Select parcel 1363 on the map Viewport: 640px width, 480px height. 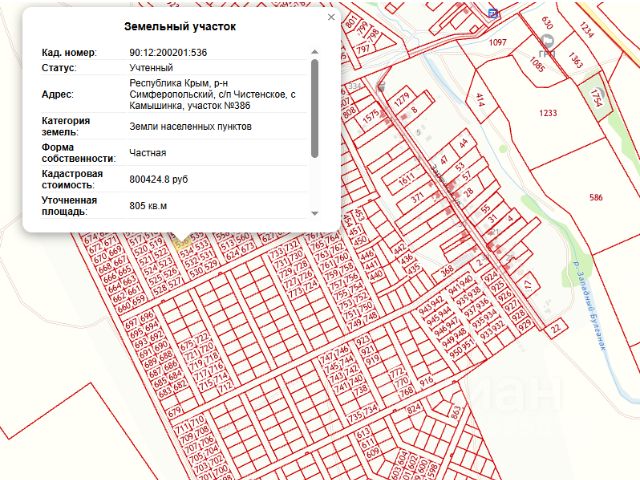pyautogui.click(x=575, y=60)
